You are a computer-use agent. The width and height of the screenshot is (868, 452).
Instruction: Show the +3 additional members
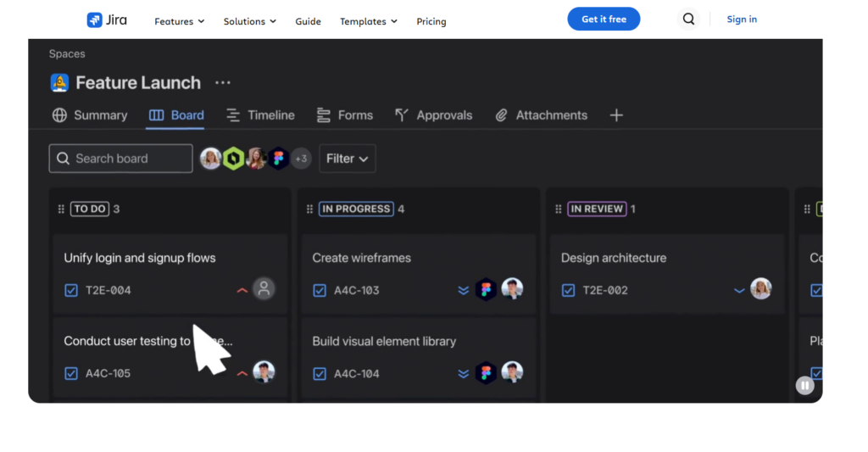click(301, 159)
